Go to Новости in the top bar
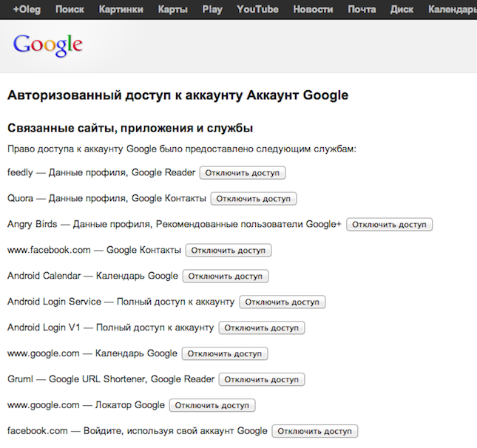 [x=313, y=10]
